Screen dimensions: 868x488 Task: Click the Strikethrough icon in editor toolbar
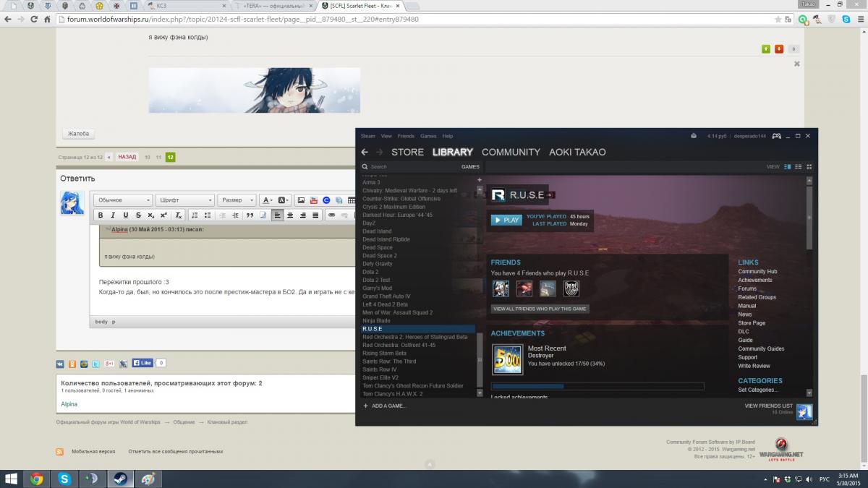click(x=137, y=215)
